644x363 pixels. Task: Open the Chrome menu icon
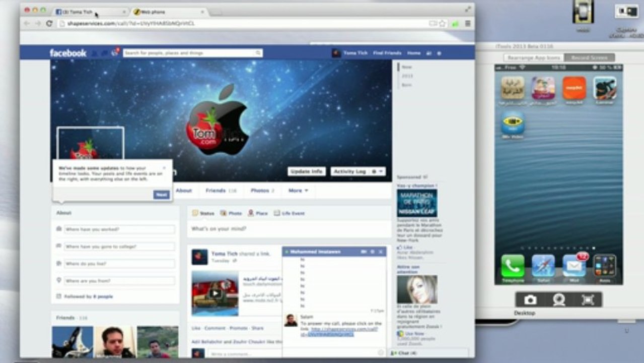[x=468, y=23]
